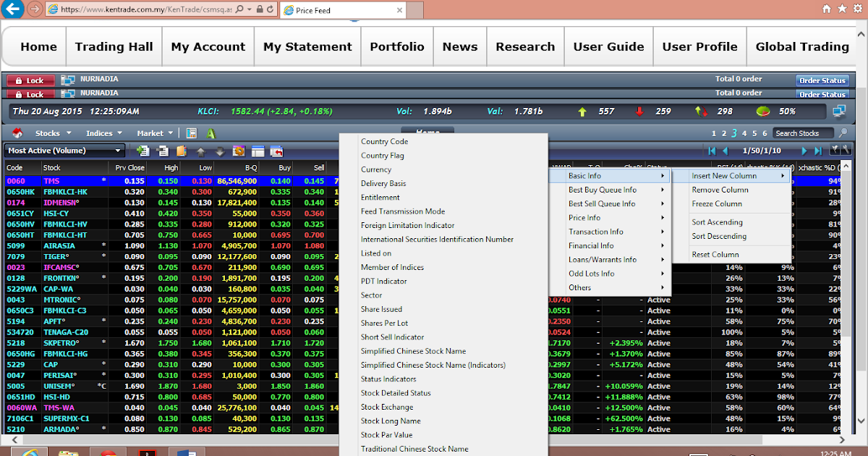Click the browser address bar URL
Viewport: 868px width, 456px height.
[x=147, y=10]
